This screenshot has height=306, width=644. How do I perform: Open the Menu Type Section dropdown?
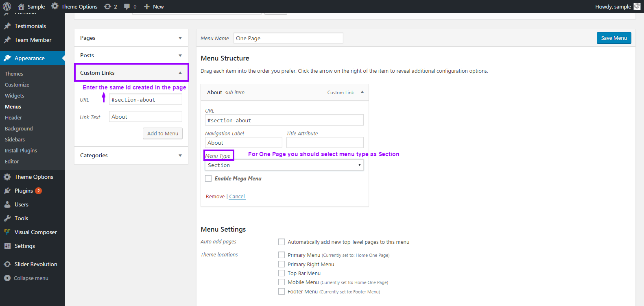[284, 165]
